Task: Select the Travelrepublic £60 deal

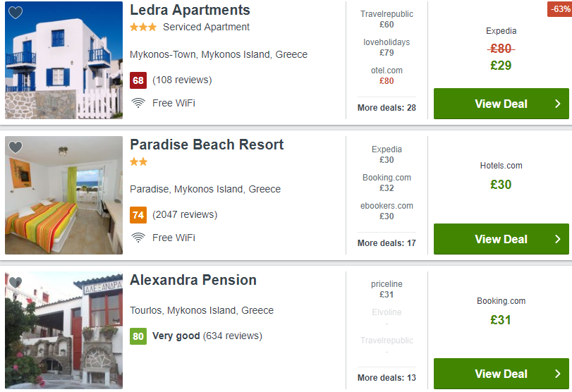Action: [x=387, y=19]
